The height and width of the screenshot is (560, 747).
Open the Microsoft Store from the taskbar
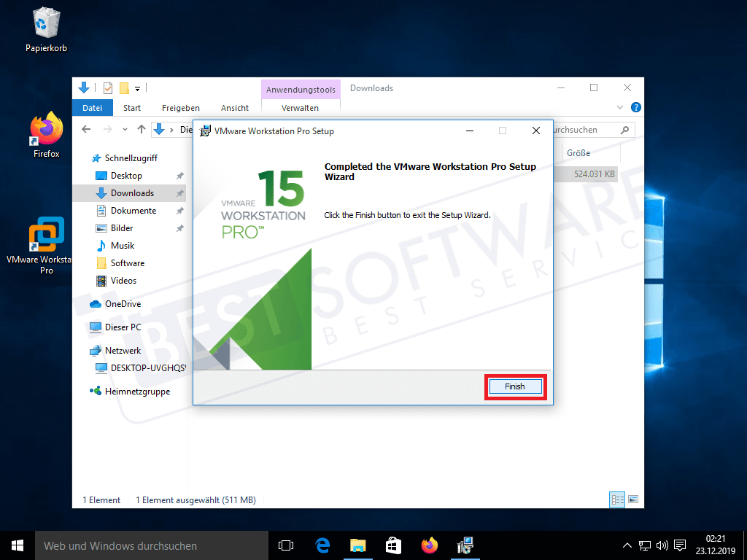coord(393,545)
